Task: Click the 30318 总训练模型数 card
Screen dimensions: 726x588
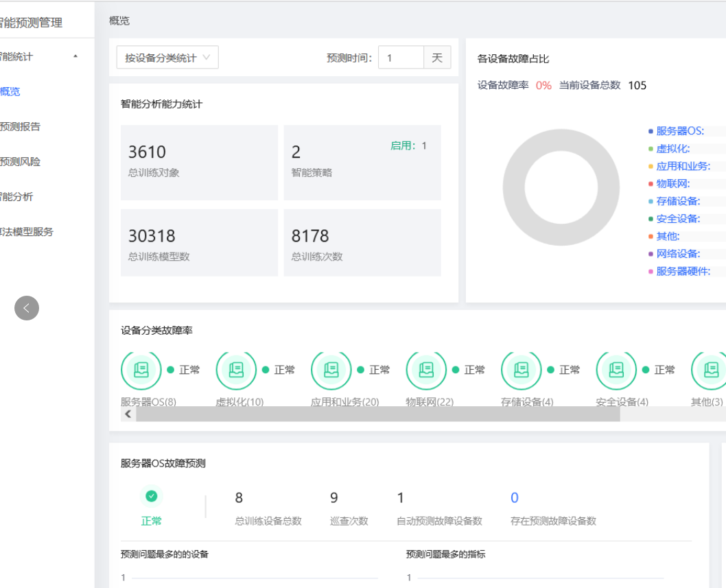Action: [x=199, y=243]
